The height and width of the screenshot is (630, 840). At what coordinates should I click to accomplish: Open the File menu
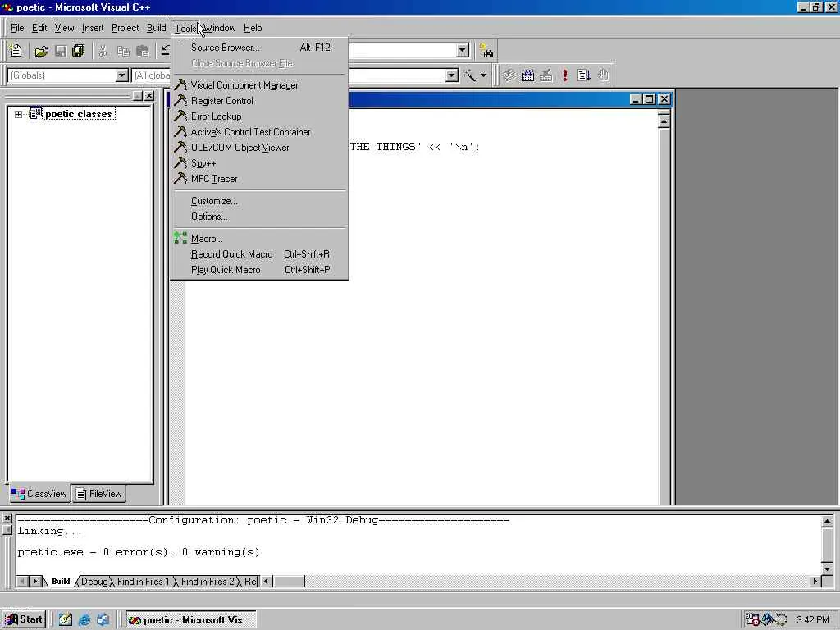pyautogui.click(x=17, y=28)
